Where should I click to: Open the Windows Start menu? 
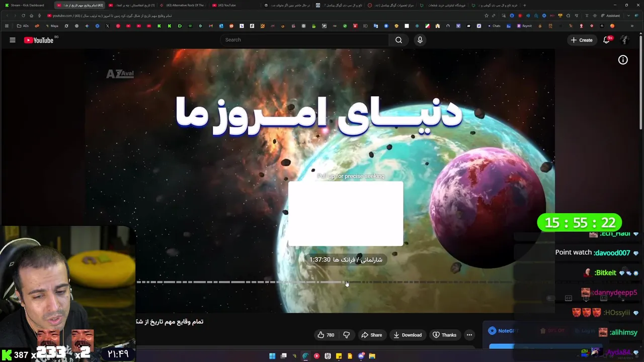tap(272, 356)
